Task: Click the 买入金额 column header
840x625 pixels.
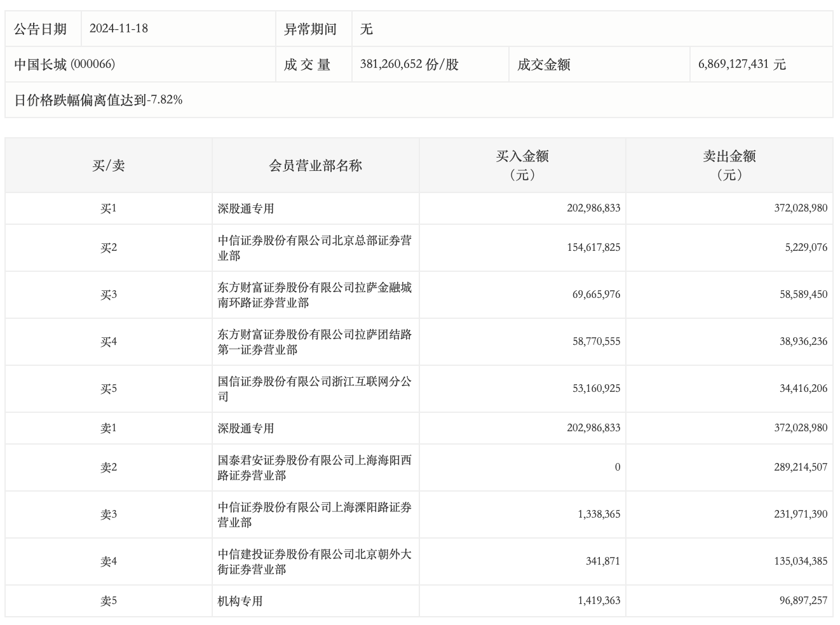Action: coord(522,165)
